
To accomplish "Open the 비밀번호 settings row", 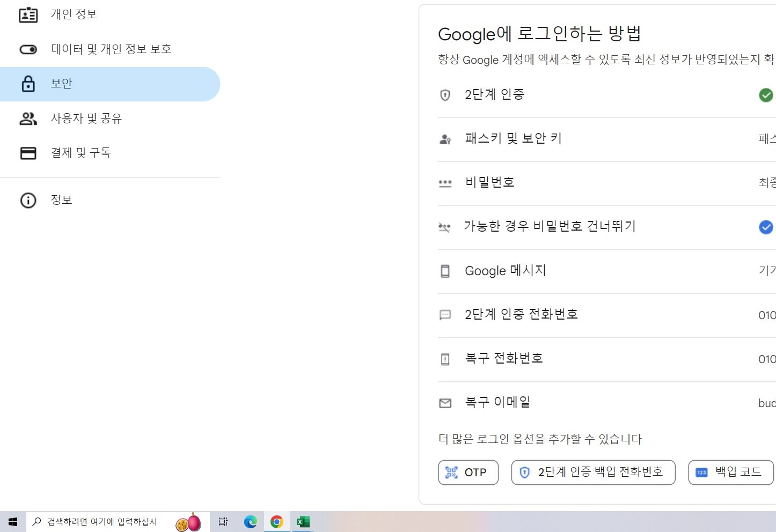I will pyautogui.click(x=607, y=183).
